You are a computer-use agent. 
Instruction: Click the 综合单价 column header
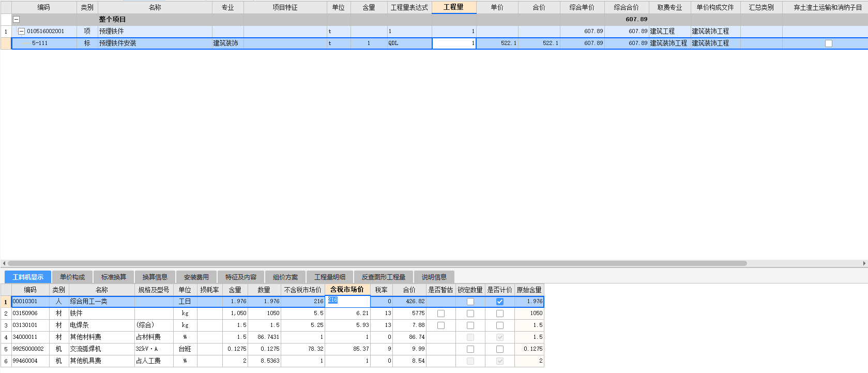582,7
